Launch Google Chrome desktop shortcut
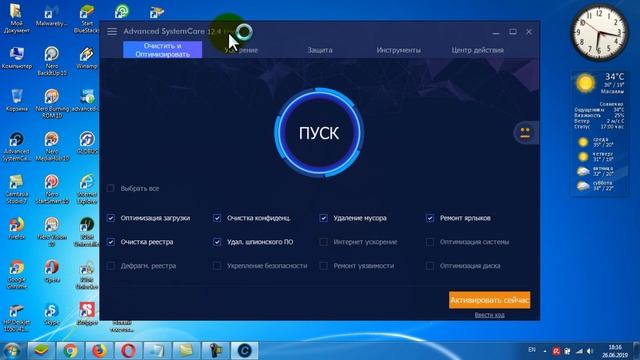This screenshot has height=360, width=640. pos(17,274)
